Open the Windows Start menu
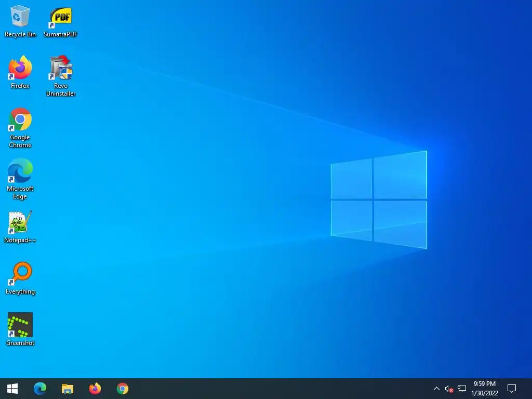This screenshot has height=399, width=532. (12, 389)
